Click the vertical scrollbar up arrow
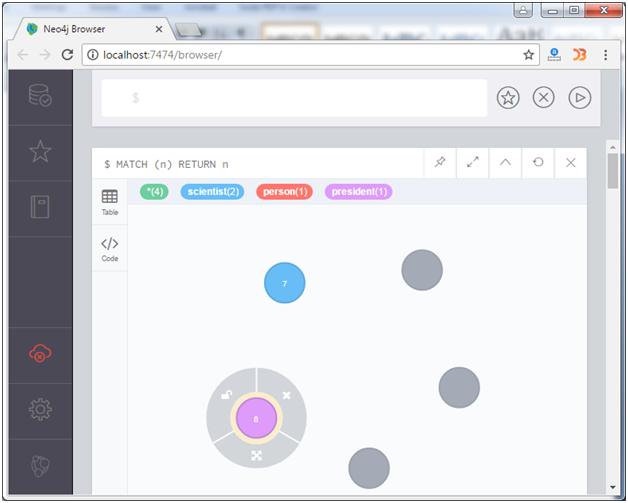Viewport: 628px width, 503px height. tap(613, 147)
